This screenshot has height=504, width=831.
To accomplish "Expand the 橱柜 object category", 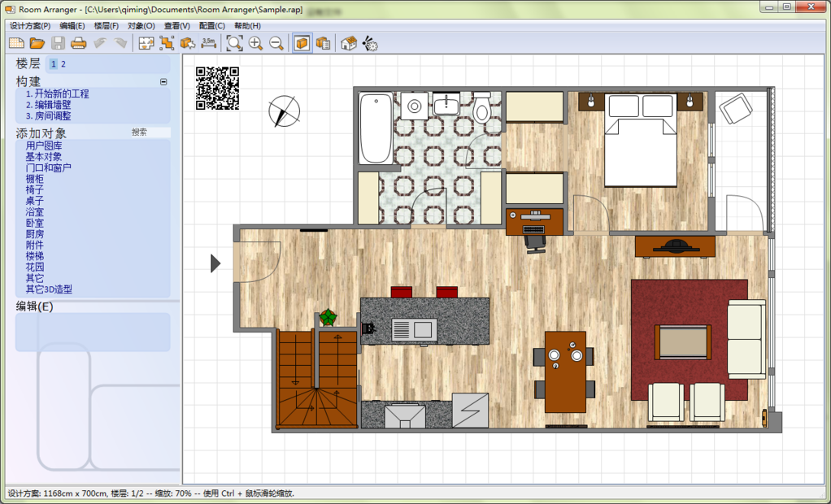I will tap(35, 179).
